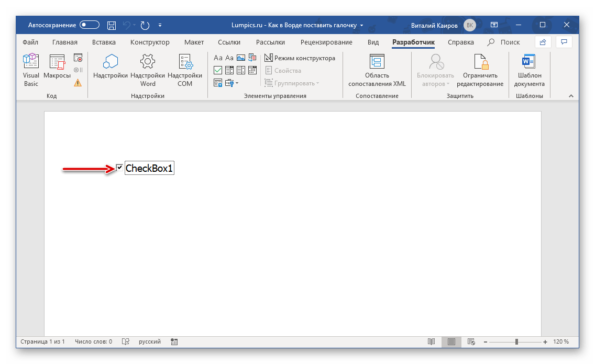
Task: Open Область сопоставления XML pane
Action: pyautogui.click(x=377, y=70)
